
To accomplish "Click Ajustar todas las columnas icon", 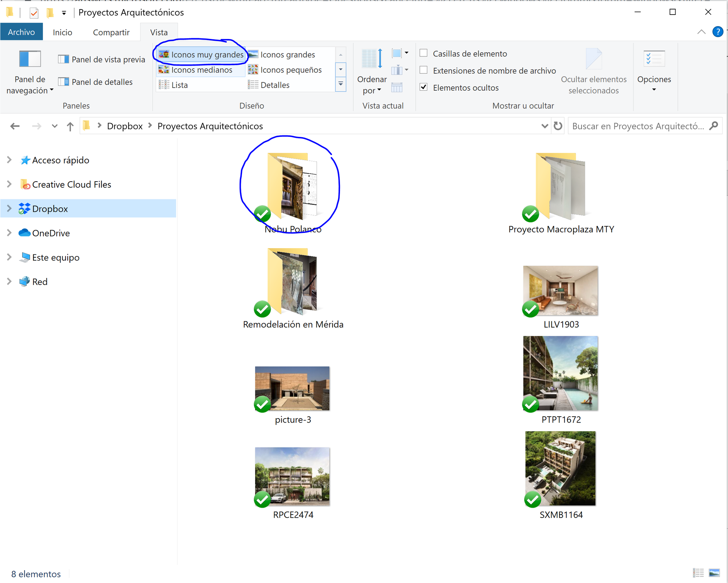I will tap(397, 87).
